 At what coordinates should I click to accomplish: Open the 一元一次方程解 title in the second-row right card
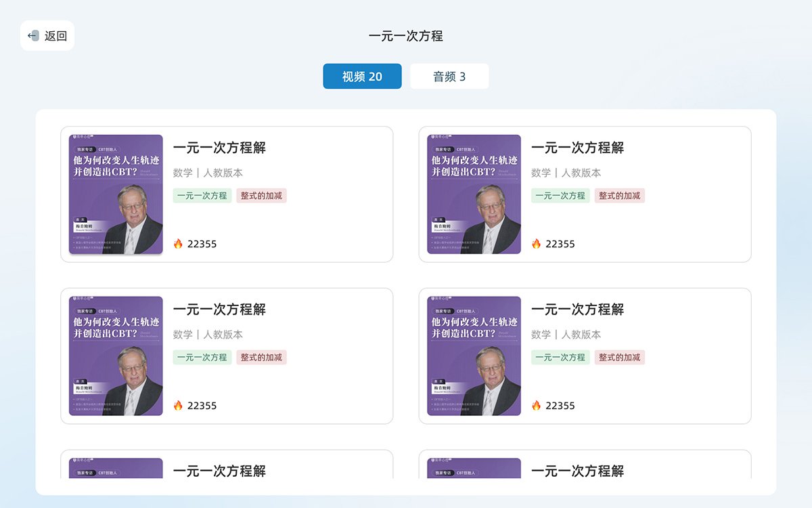[x=577, y=310]
